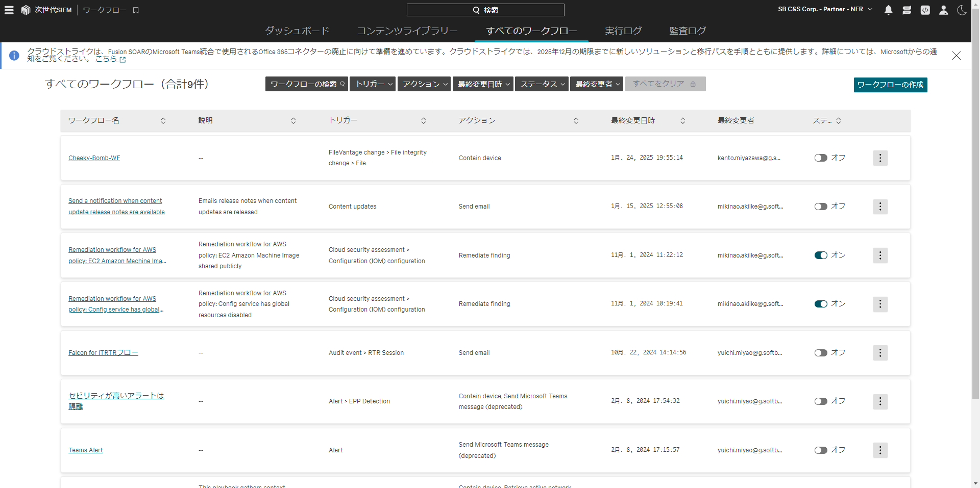Bookmark the workflow page

tap(136, 10)
